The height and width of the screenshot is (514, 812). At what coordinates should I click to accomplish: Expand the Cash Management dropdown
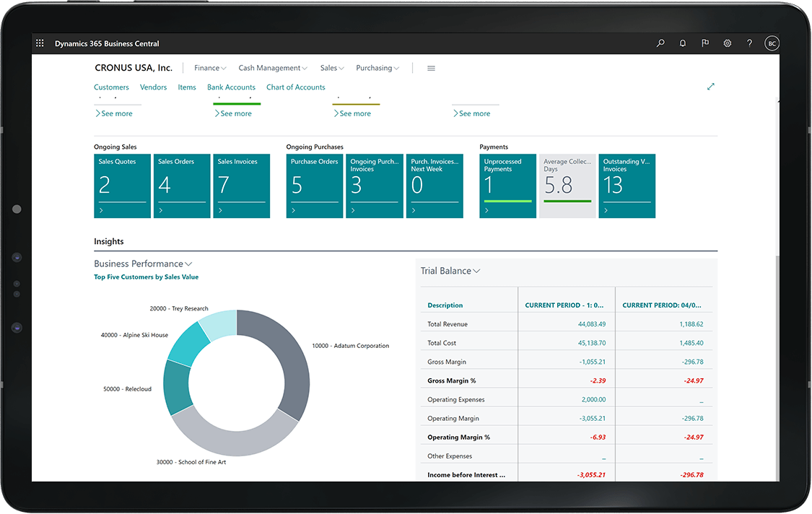coord(273,68)
